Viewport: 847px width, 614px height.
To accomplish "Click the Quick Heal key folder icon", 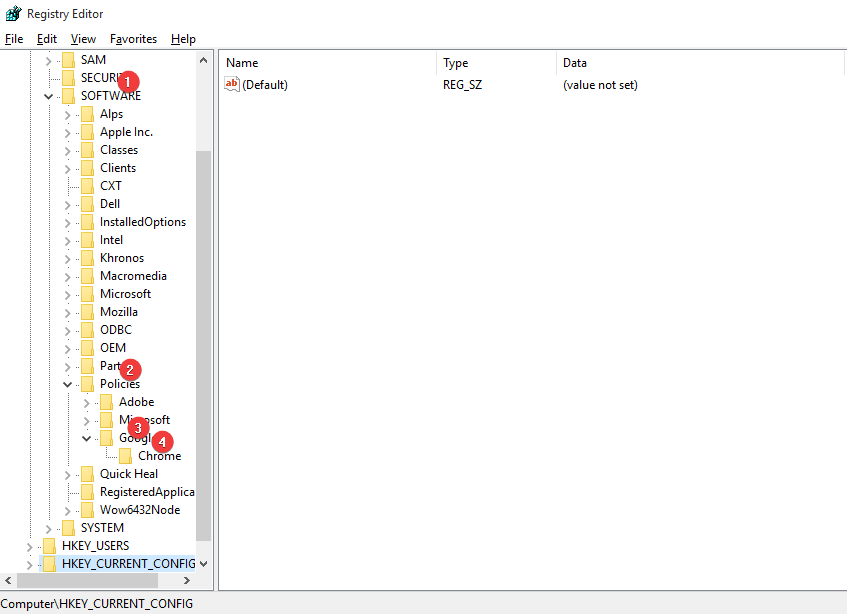I will click(88, 474).
